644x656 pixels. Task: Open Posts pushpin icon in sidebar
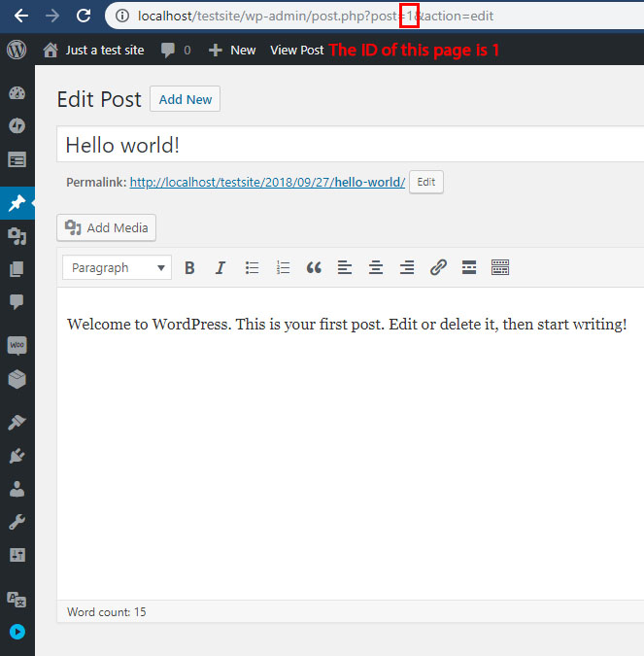17,203
